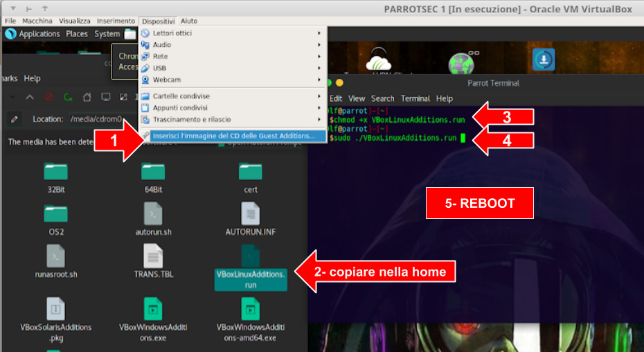The width and height of the screenshot is (644, 352).
Task: Open the System panel menu
Action: point(107,34)
